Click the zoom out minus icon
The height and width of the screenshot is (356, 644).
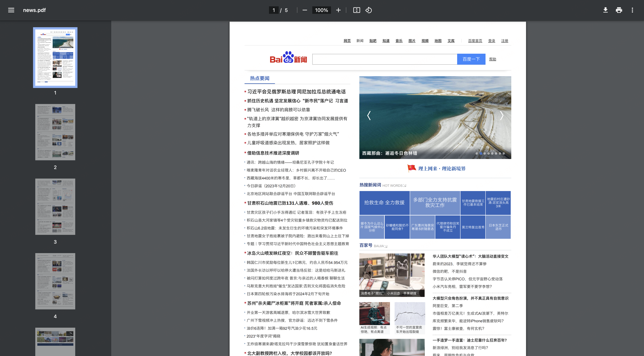(304, 10)
